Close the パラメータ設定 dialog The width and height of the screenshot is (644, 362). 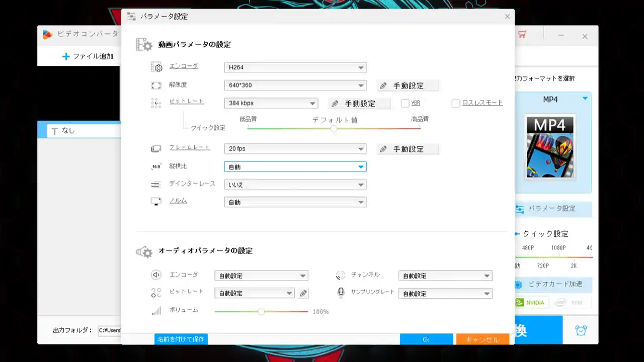tap(507, 17)
